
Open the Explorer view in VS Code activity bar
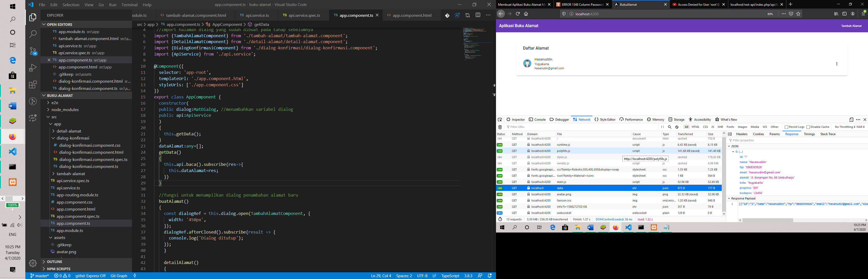pyautogui.click(x=33, y=18)
